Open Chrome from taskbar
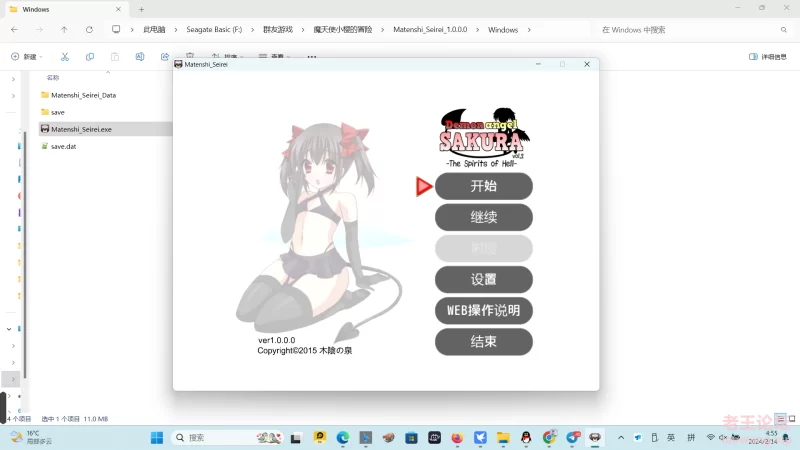 [549, 438]
